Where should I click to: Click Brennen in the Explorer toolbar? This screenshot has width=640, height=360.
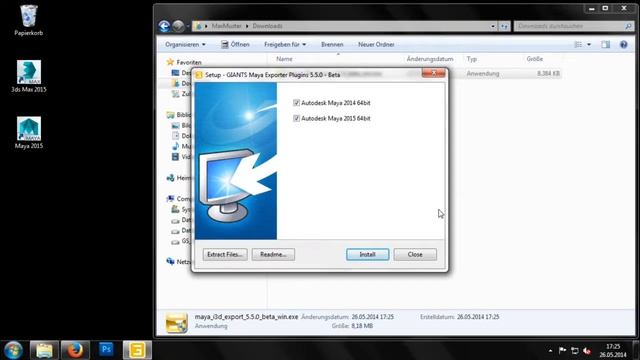332,44
